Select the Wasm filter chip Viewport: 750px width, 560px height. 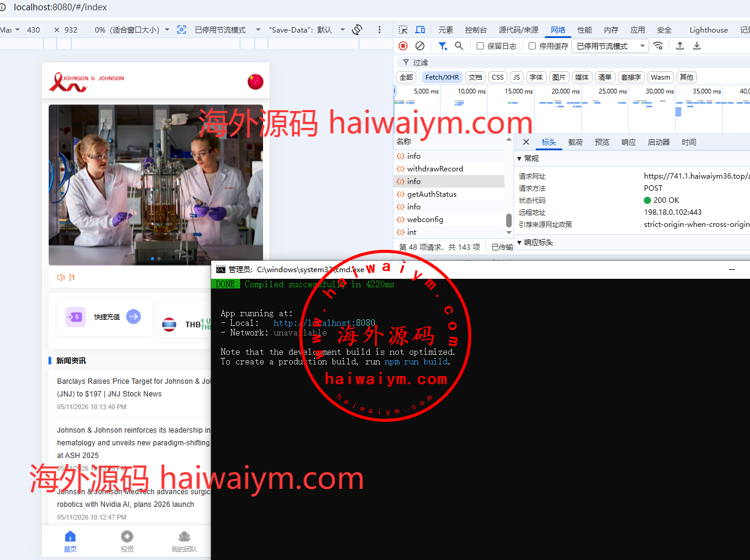[661, 77]
